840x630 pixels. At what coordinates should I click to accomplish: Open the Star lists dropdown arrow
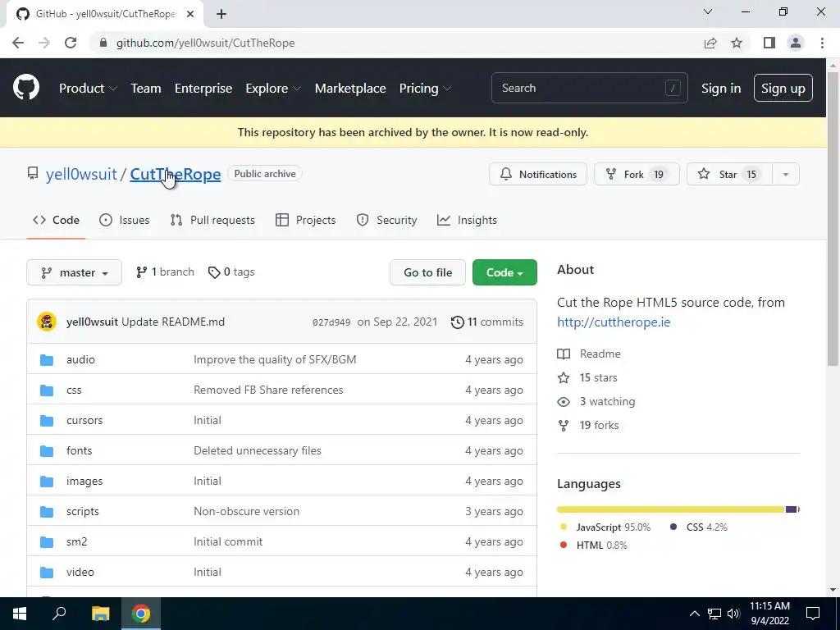(x=785, y=174)
